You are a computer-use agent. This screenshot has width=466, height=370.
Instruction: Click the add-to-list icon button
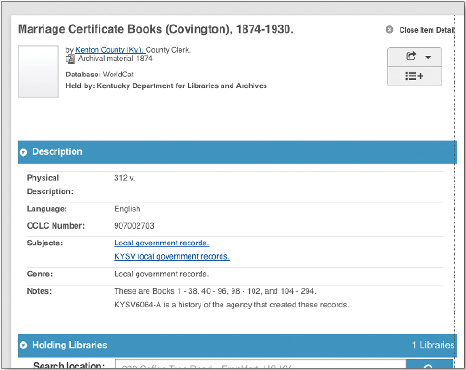414,76
